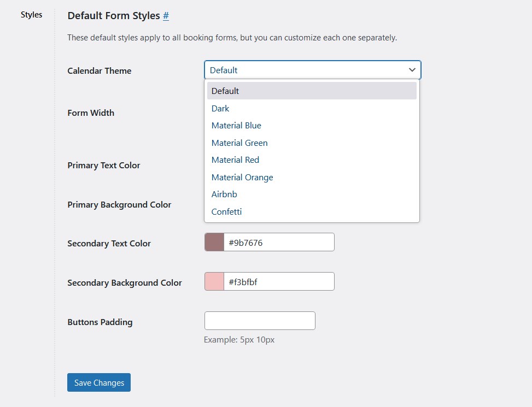The image size is (532, 407).
Task: Select Material Green theme
Action: [312, 143]
